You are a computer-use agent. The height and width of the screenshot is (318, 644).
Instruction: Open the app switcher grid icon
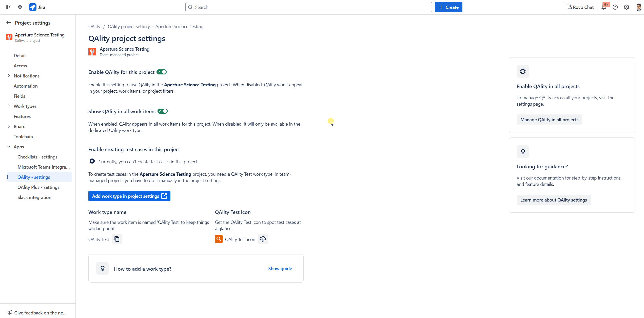[20, 7]
